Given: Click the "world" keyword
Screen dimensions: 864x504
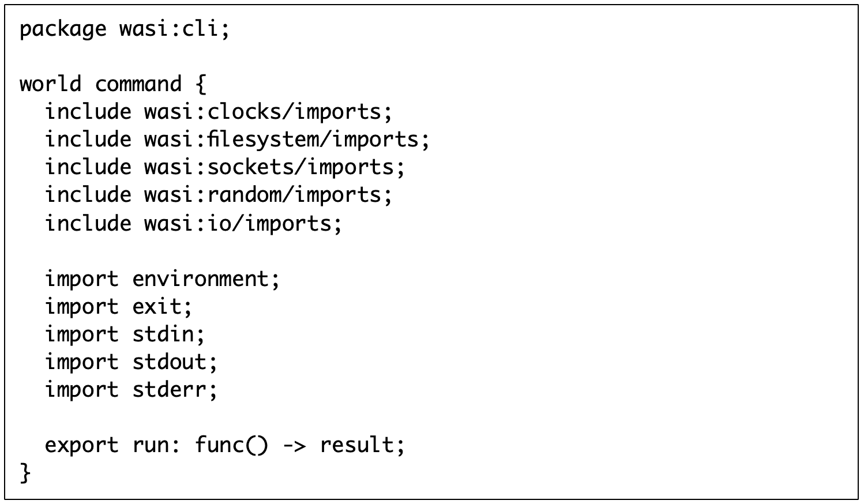Looking at the screenshot, I should pos(51,84).
